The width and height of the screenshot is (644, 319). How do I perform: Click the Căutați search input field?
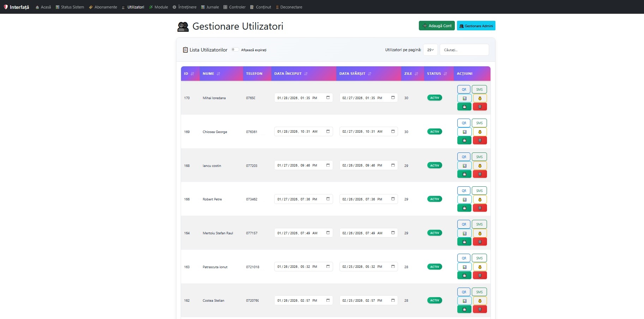(464, 50)
